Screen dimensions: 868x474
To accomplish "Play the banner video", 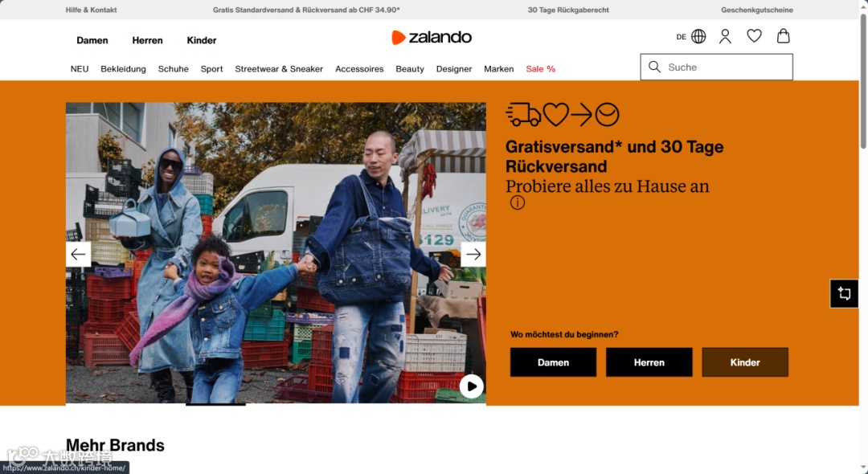I will 471,386.
